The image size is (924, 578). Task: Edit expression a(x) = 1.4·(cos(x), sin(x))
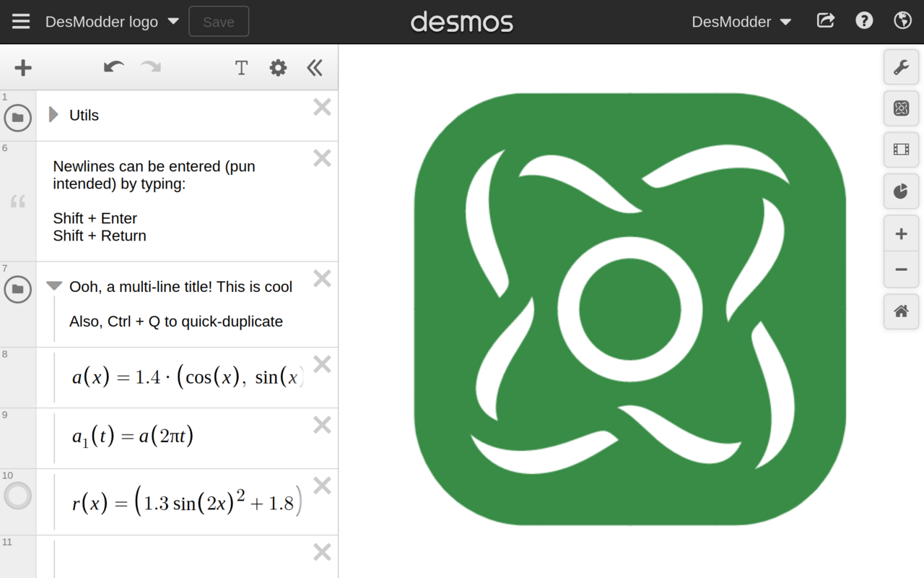tap(188, 377)
